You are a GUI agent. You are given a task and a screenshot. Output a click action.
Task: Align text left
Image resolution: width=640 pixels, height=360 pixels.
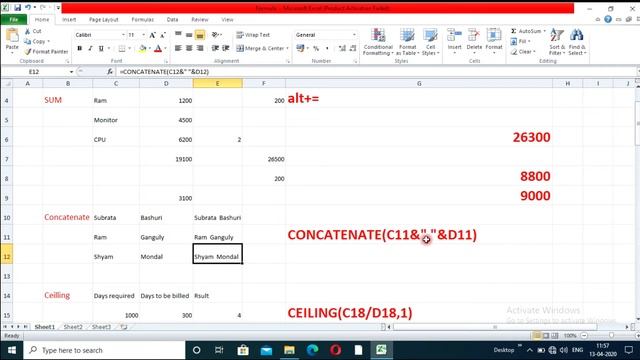click(x=178, y=49)
